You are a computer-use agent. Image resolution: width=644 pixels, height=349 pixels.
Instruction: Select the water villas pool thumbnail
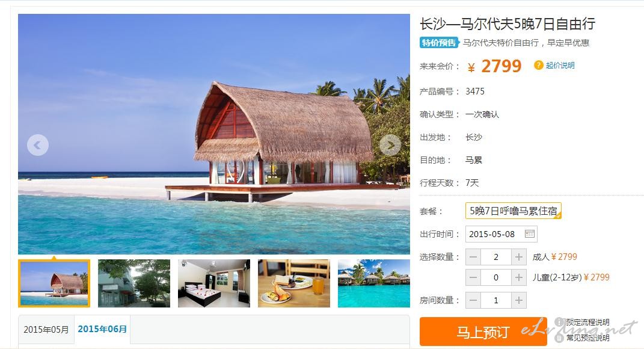tap(374, 283)
